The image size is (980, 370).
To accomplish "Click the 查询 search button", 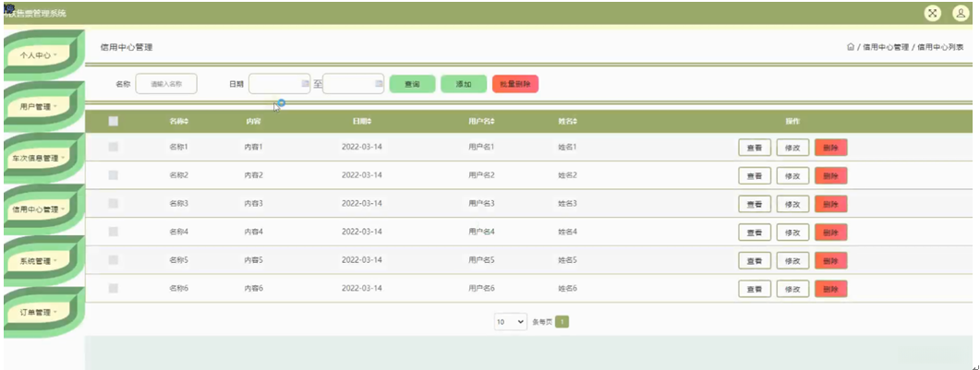I will pos(412,84).
